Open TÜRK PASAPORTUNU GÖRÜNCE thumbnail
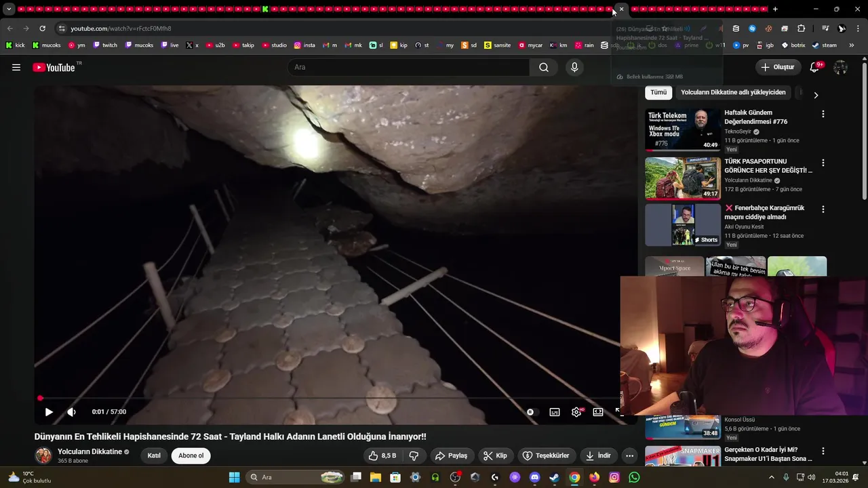 pos(683,178)
